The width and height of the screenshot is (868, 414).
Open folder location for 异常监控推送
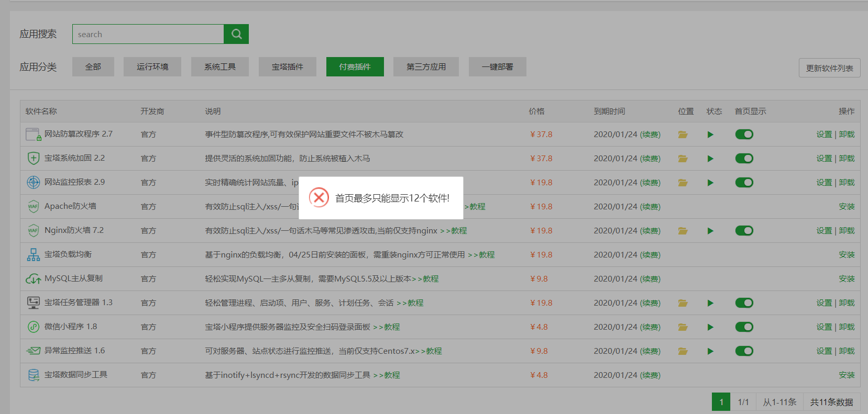[x=683, y=351]
